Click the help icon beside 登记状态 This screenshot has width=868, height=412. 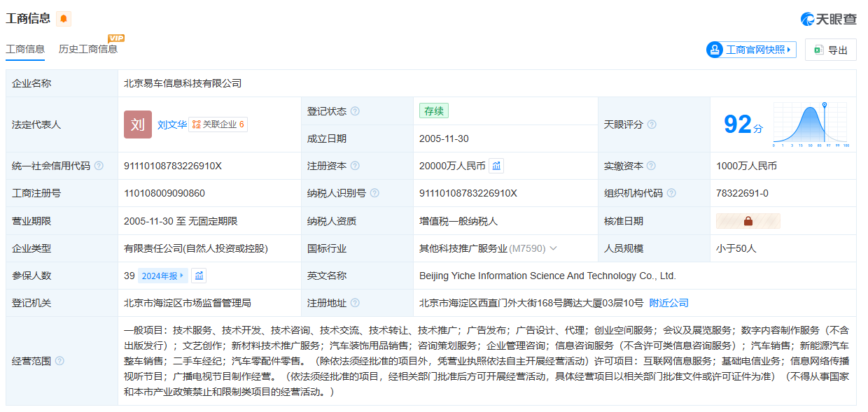[355, 111]
